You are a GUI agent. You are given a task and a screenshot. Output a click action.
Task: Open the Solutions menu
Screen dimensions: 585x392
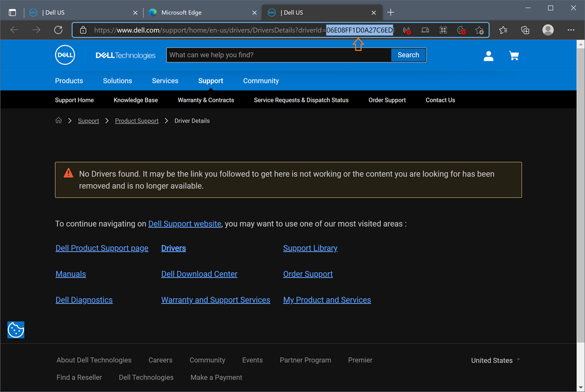[118, 81]
